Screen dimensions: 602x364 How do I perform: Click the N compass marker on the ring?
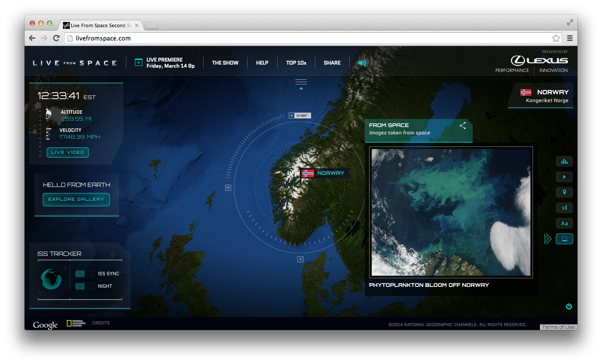[x=292, y=115]
